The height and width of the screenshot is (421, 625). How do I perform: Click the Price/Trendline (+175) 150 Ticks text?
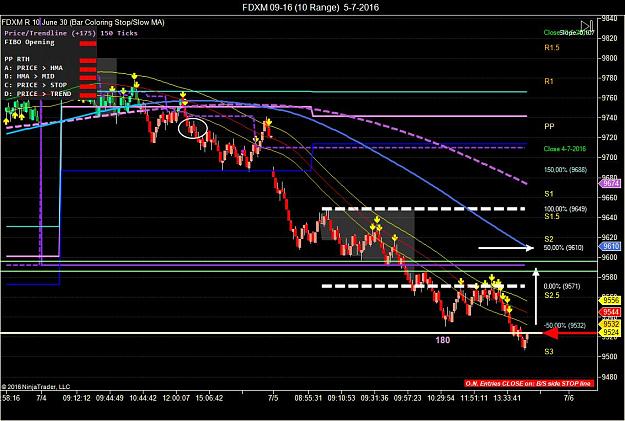71,33
